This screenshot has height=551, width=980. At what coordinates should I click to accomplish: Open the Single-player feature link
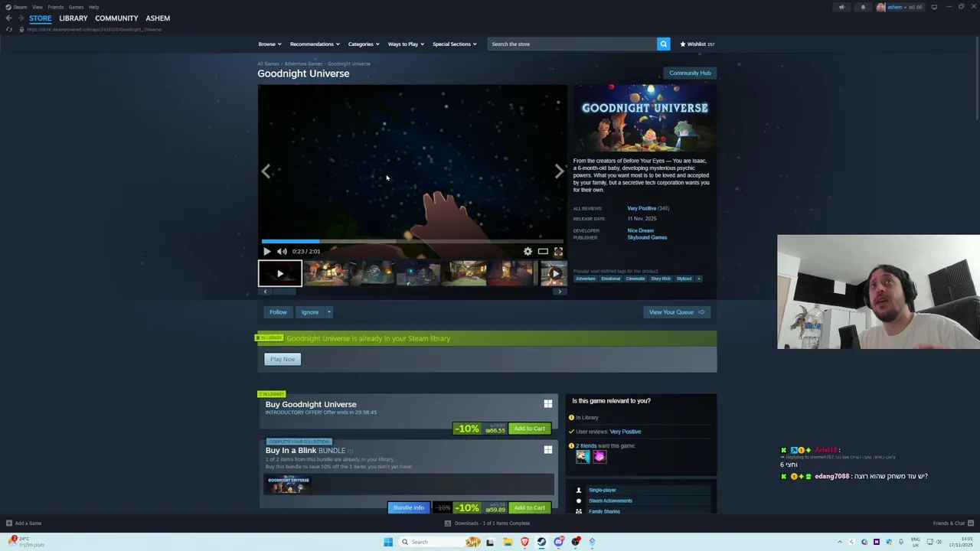(x=602, y=490)
